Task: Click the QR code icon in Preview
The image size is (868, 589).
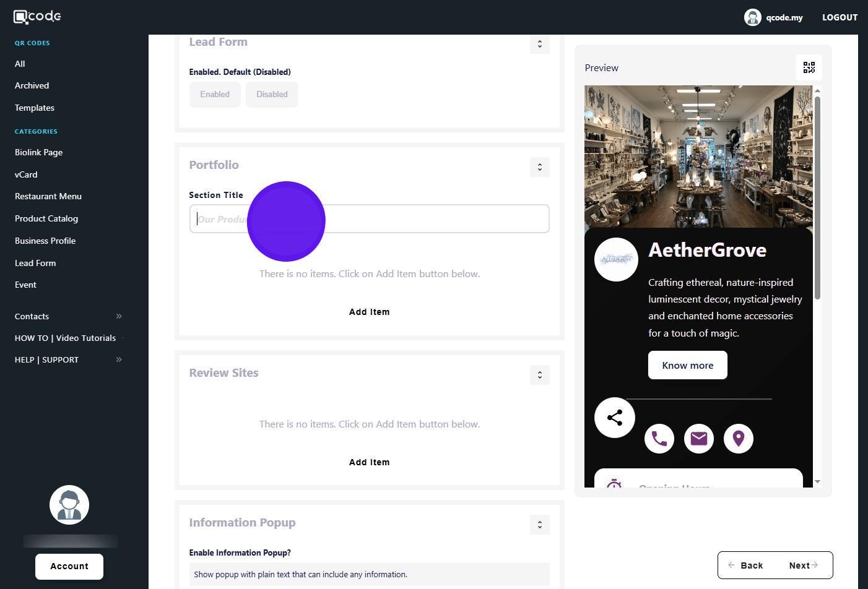Action: [x=809, y=67]
